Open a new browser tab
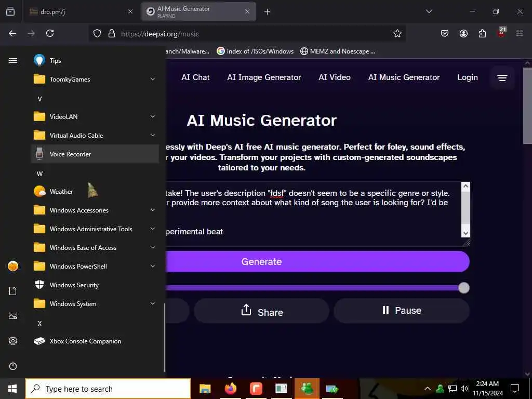532x399 pixels. pyautogui.click(x=268, y=11)
